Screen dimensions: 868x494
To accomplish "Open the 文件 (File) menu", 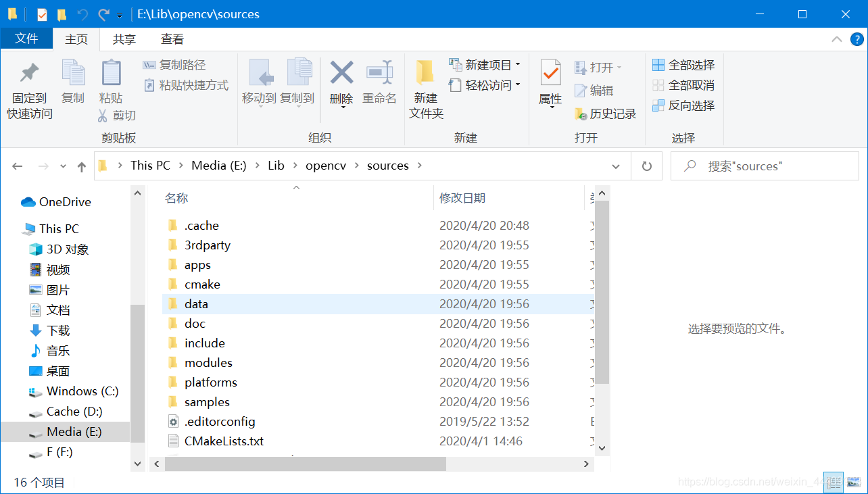I will click(x=27, y=39).
